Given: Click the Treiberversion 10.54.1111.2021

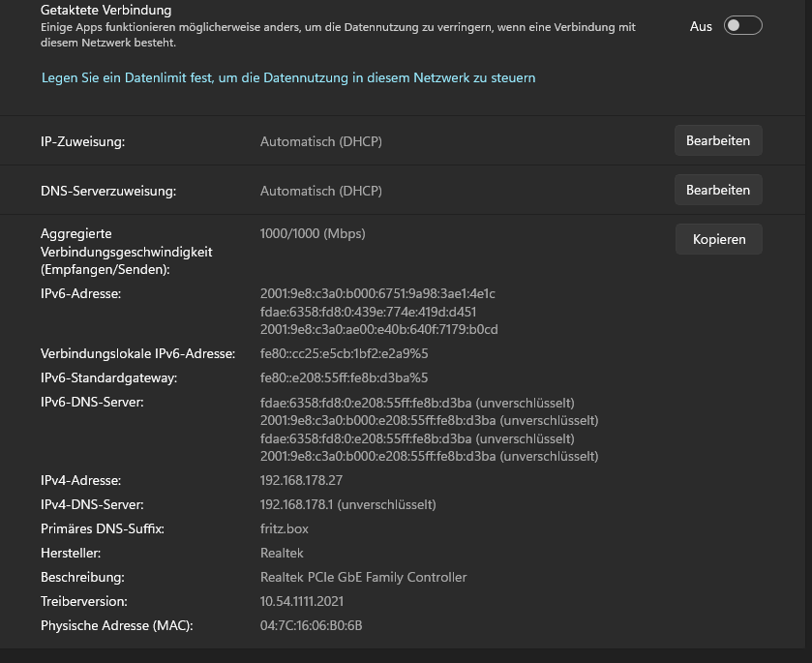Looking at the screenshot, I should [301, 600].
